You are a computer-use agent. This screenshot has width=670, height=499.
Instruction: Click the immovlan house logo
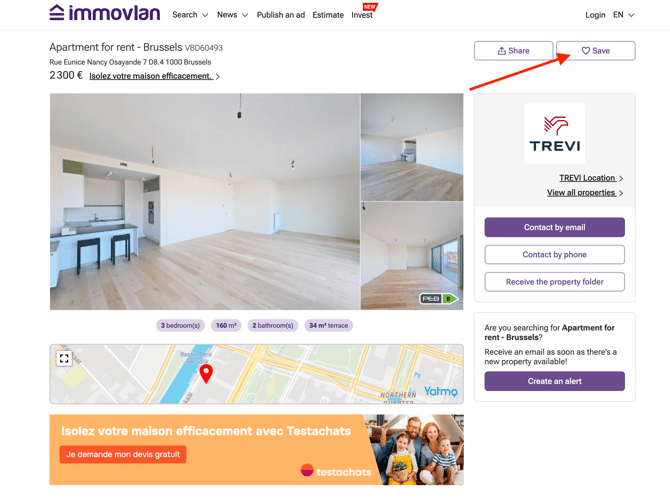[104, 13]
